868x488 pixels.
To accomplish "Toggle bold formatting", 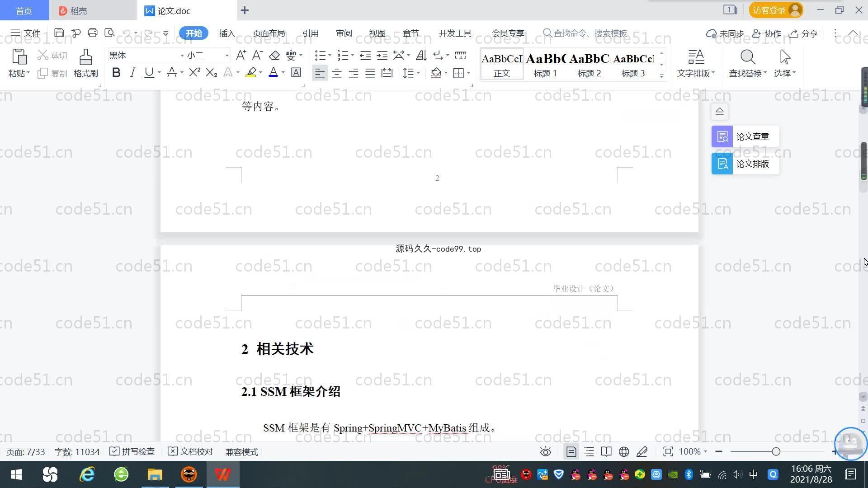I will 116,72.
